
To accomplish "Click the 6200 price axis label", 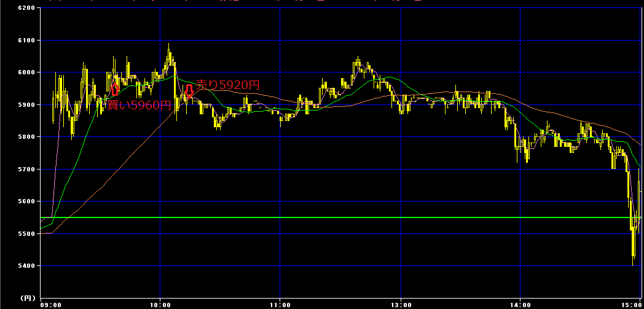I will (x=28, y=8).
